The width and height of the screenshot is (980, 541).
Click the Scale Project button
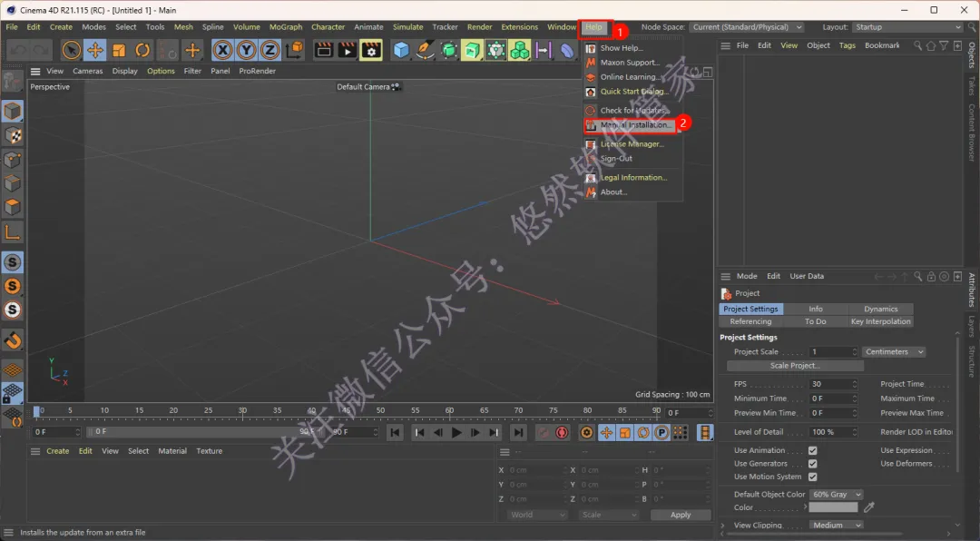click(x=795, y=366)
